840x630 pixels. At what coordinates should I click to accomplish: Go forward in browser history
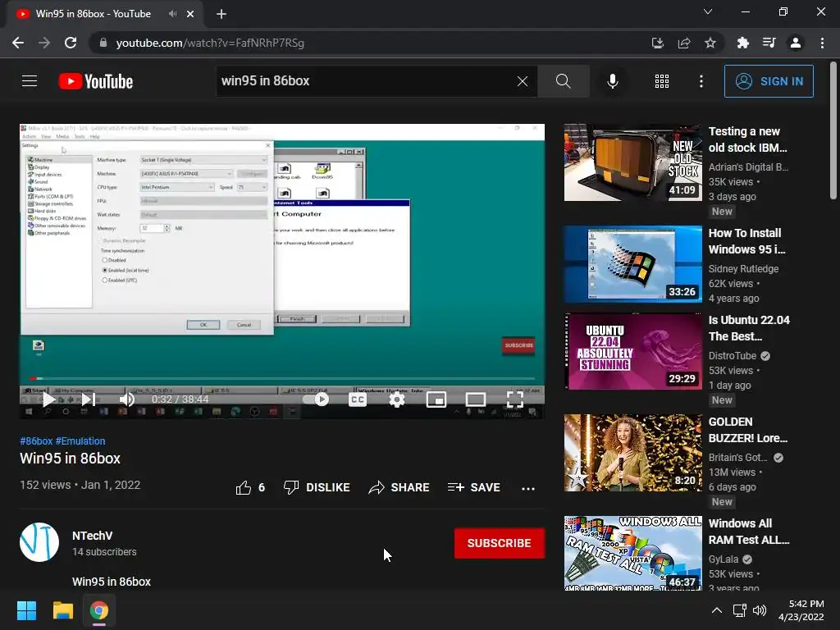[44, 43]
